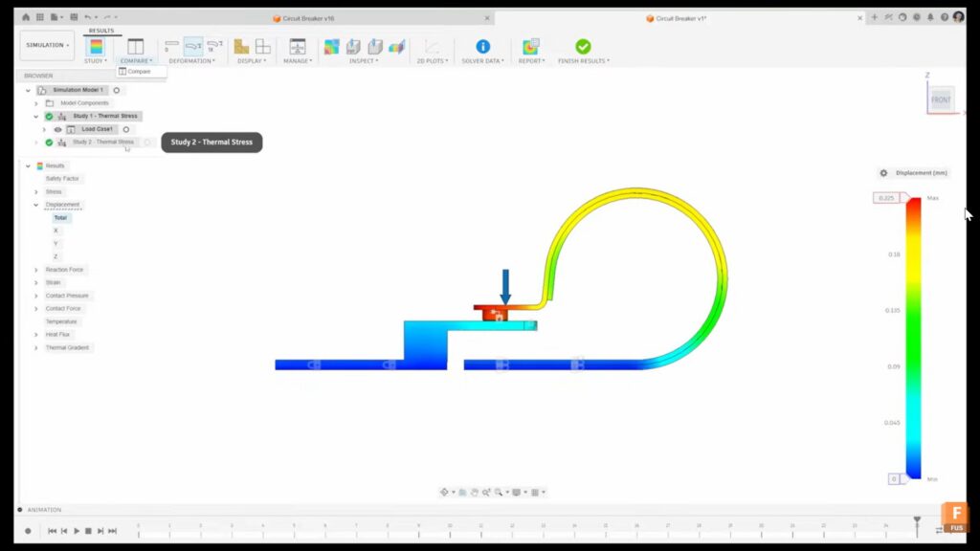Click the Undo arrow
The image size is (980, 551).
pyautogui.click(x=87, y=17)
